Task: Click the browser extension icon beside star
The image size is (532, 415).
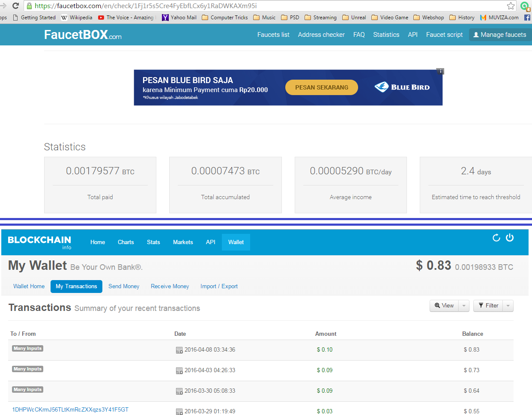Action: [x=525, y=6]
